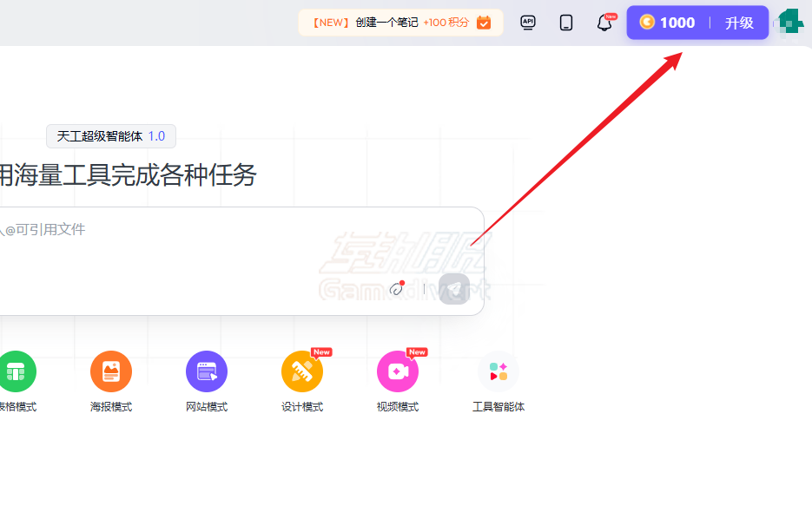Click the 升级 (upgrade) button

pos(739,22)
